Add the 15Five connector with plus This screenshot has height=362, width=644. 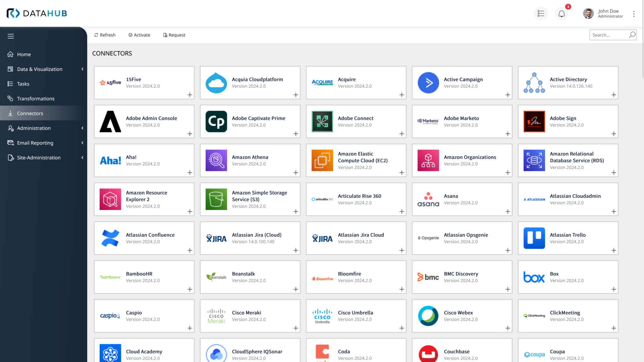click(190, 95)
